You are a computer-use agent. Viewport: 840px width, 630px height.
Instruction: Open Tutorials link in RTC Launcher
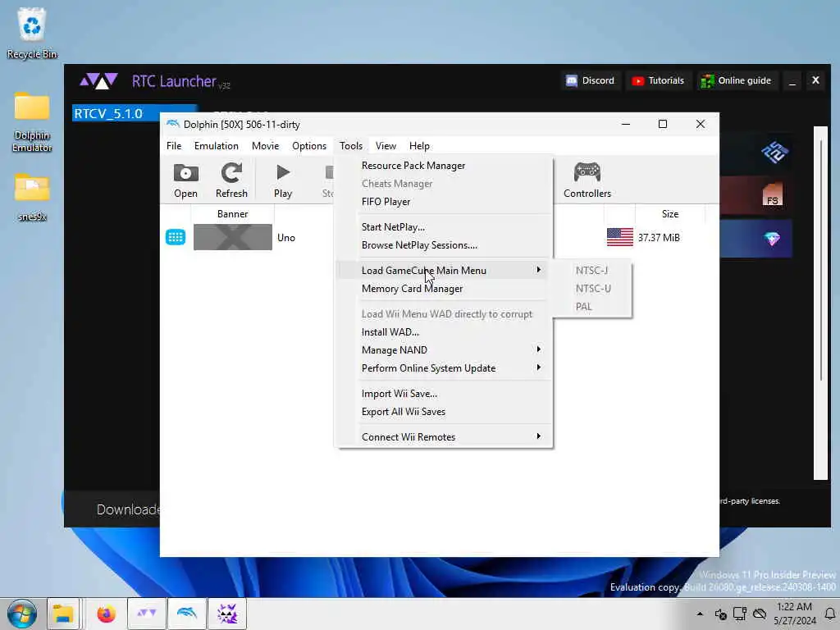[x=658, y=80]
